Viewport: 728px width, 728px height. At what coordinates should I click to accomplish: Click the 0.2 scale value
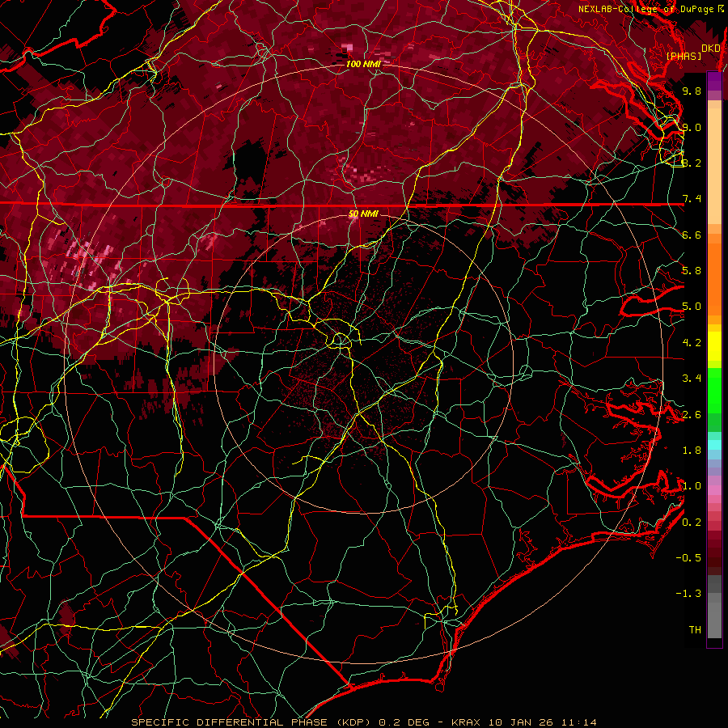tap(692, 523)
